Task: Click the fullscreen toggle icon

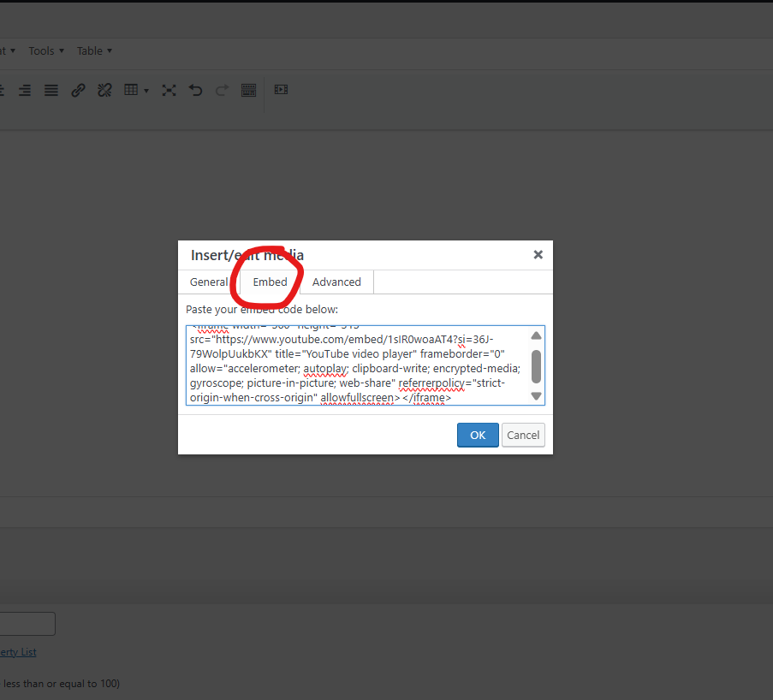Action: 169,90
